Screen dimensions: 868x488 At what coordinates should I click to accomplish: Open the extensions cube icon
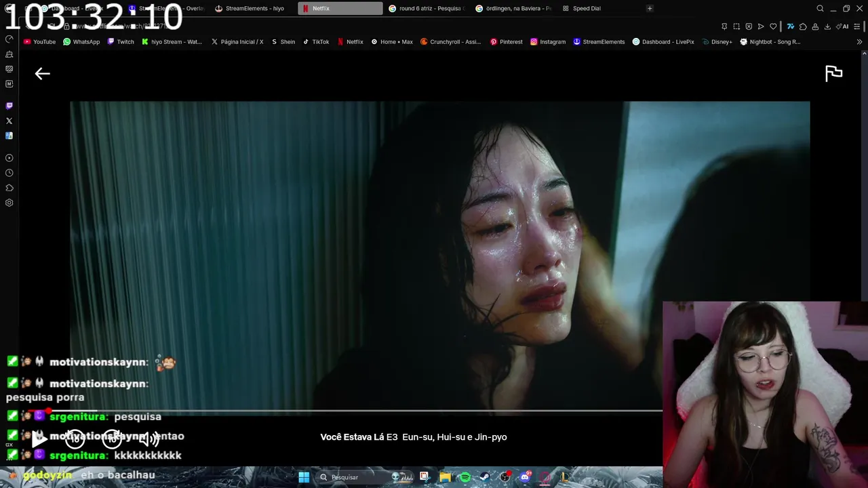coord(803,26)
